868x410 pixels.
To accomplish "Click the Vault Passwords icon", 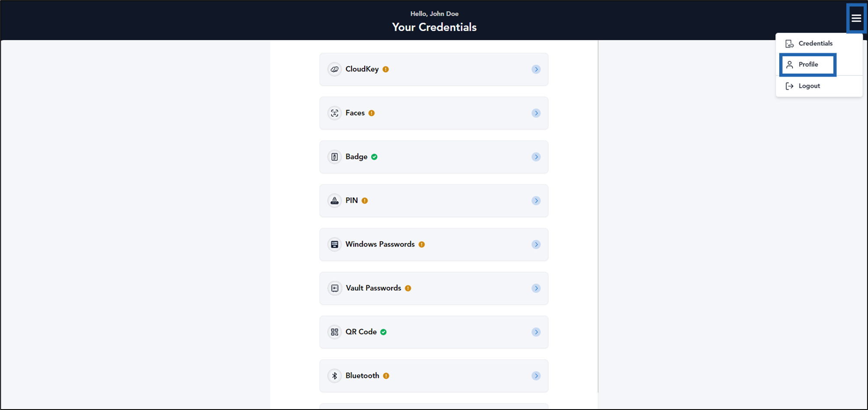I will pos(334,288).
